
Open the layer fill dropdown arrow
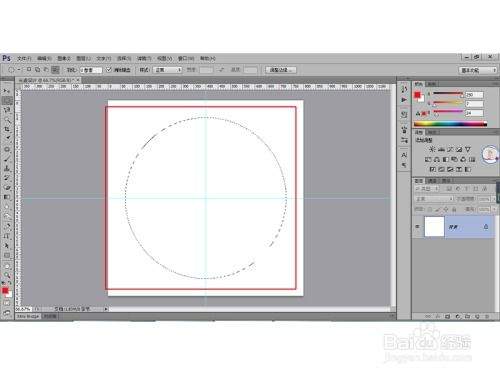coord(494,209)
